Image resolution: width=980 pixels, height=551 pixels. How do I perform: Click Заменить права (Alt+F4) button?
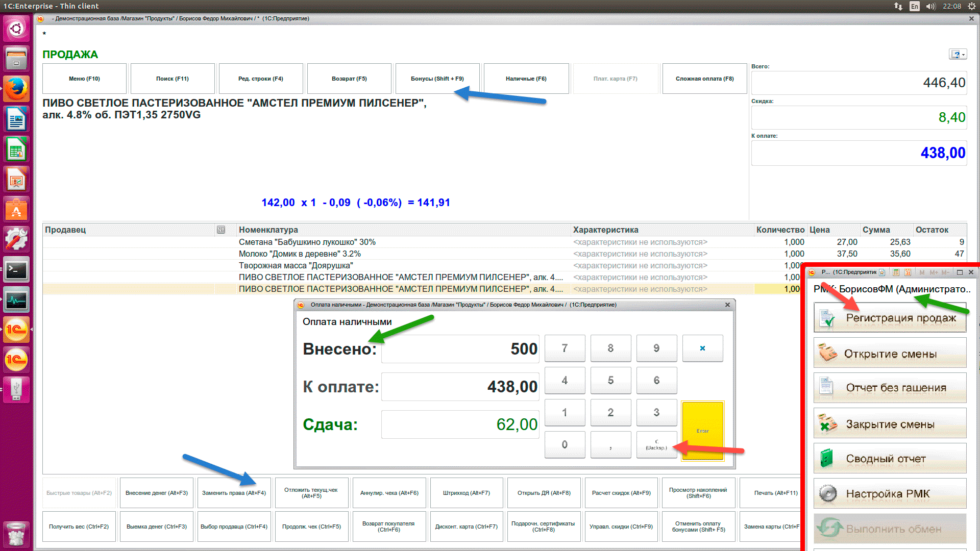point(234,493)
